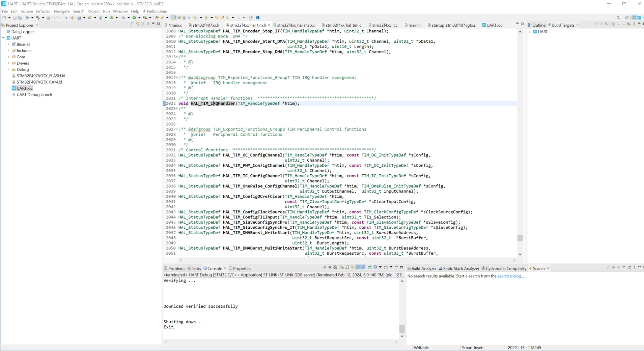Image resolution: width=644 pixels, height=351 pixels.
Task: Remove all terminated launches in Console
Action: (335, 267)
